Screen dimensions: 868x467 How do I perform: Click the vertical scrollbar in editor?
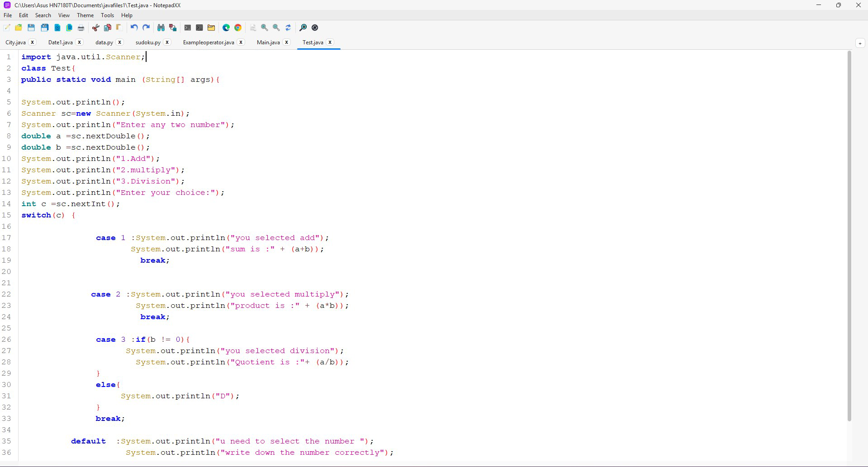[849, 236]
